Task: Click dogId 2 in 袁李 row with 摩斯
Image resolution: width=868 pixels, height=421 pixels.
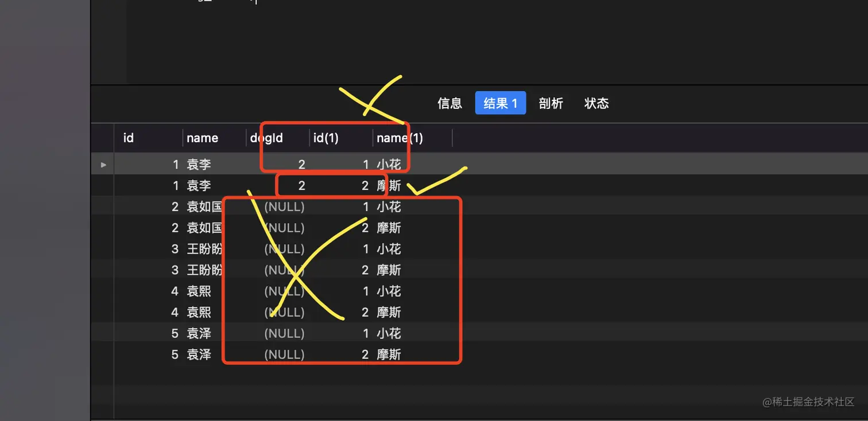Action: [x=301, y=186]
